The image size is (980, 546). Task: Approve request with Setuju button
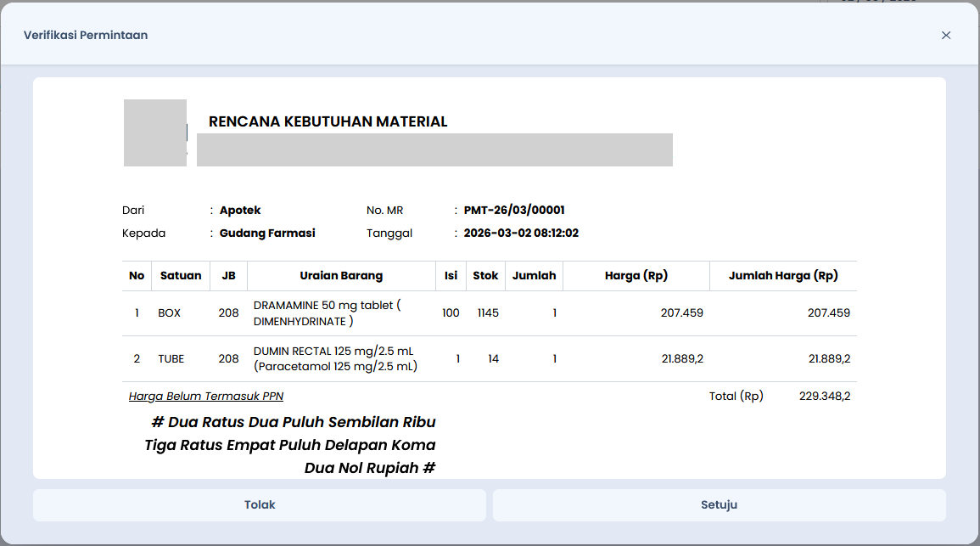pos(719,504)
